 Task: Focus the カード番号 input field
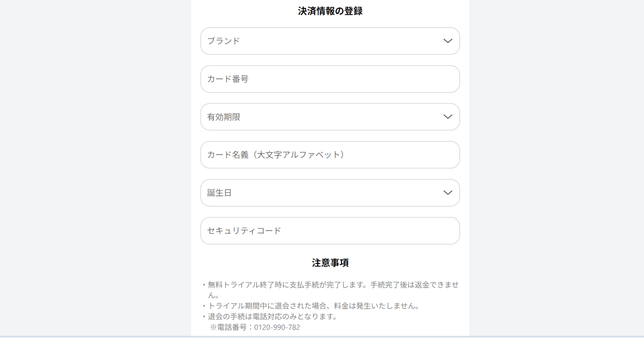coord(330,79)
